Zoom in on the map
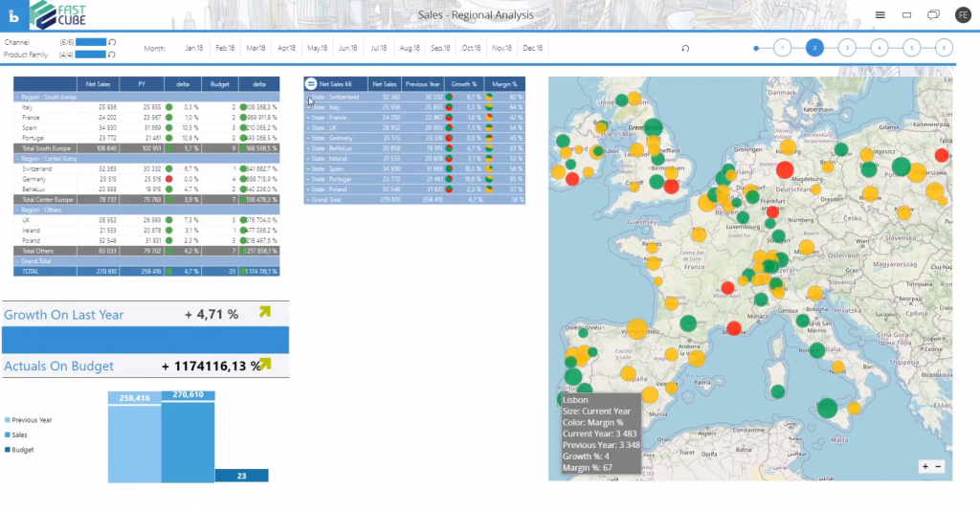Image resolution: width=980 pixels, height=512 pixels. point(924,466)
